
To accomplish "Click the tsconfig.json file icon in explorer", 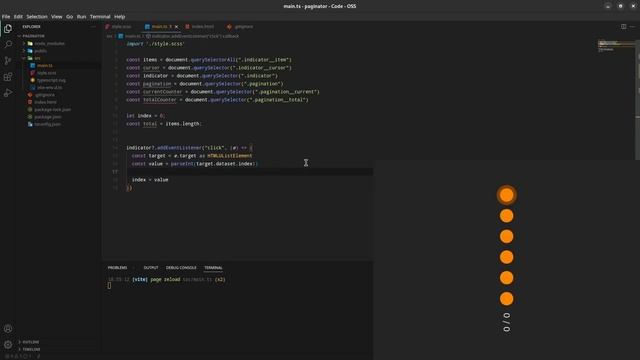I will pyautogui.click(x=30, y=124).
